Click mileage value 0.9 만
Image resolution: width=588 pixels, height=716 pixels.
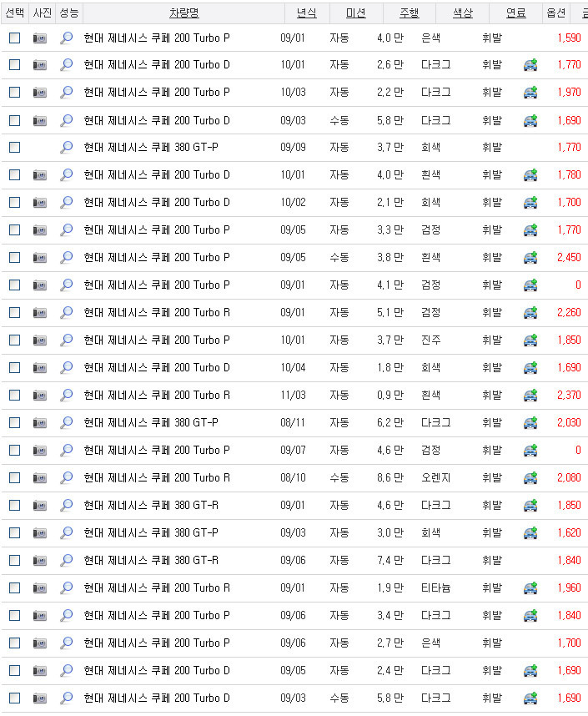tap(390, 395)
